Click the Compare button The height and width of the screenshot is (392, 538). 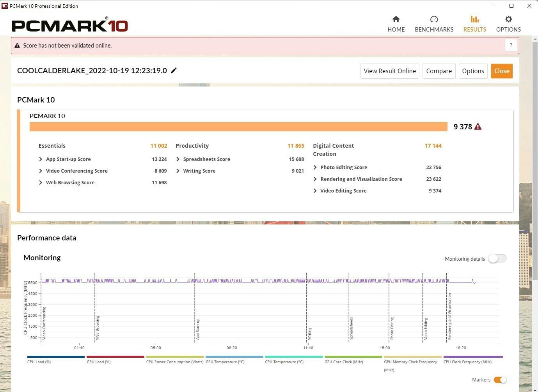(x=439, y=71)
